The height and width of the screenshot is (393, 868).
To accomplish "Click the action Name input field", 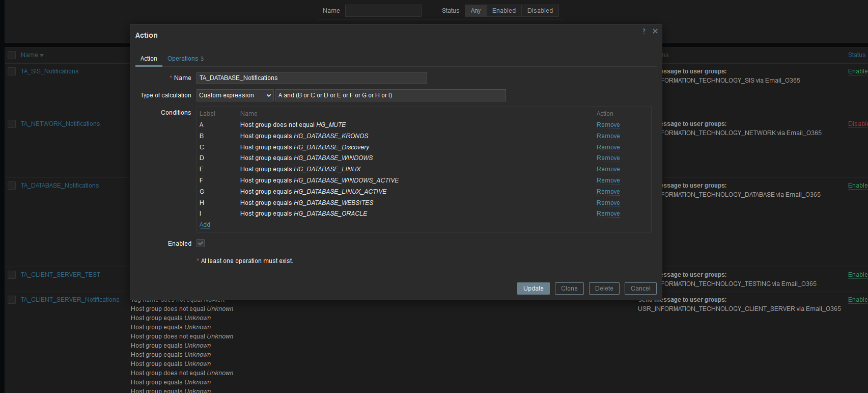I will pyautogui.click(x=311, y=78).
